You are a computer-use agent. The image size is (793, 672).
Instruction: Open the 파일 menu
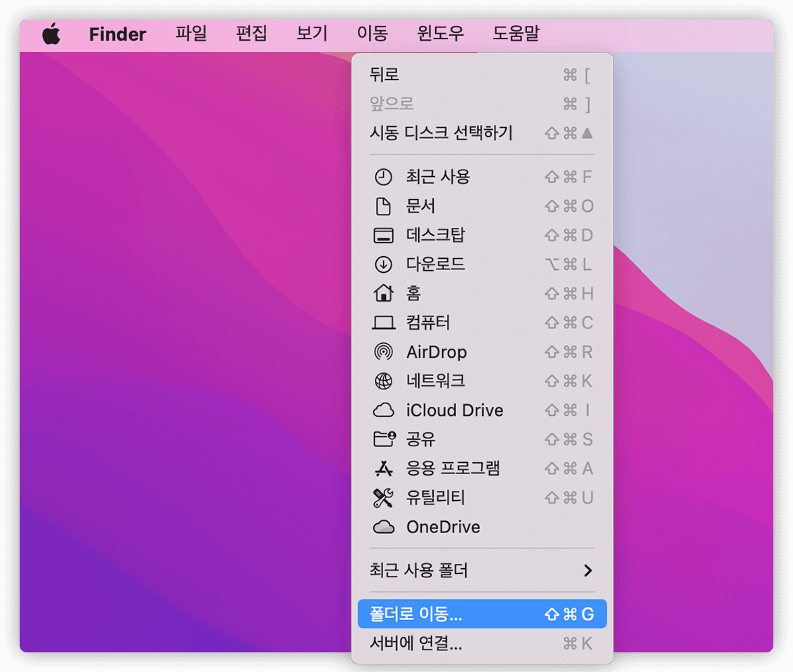pos(191,34)
